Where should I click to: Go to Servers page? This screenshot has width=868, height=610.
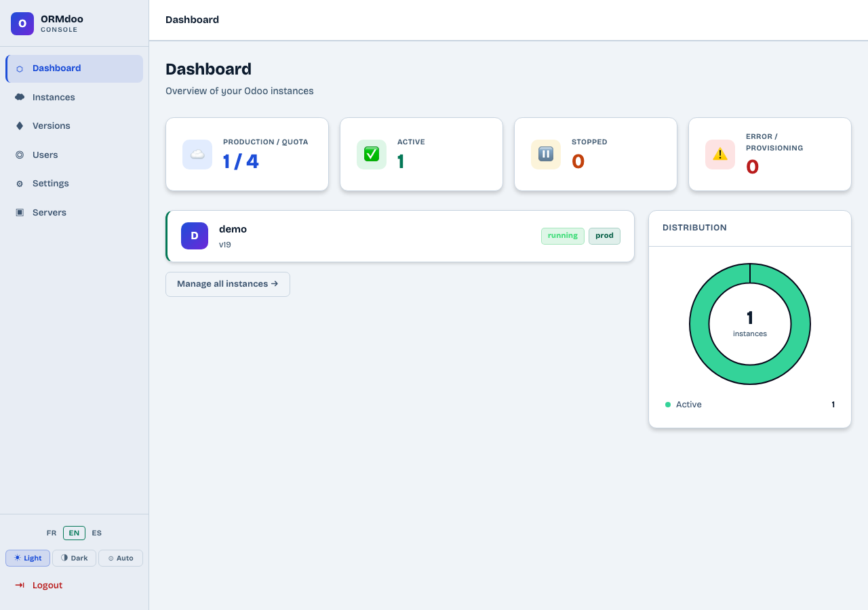click(x=75, y=212)
